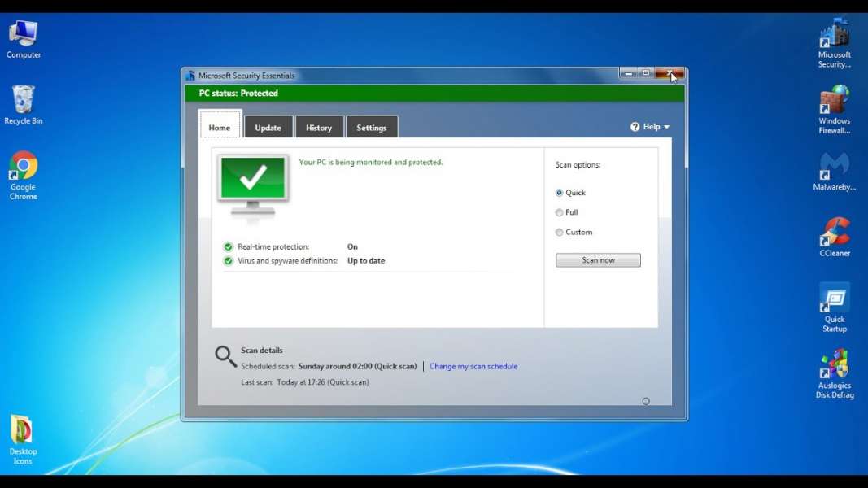Open Change my scan schedule link
The width and height of the screenshot is (868, 488).
[x=473, y=366]
